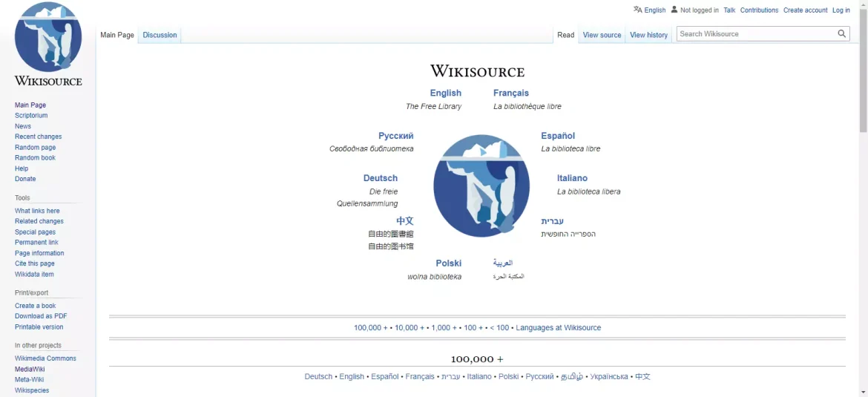Open Scriptorium in the sidebar

tap(31, 116)
